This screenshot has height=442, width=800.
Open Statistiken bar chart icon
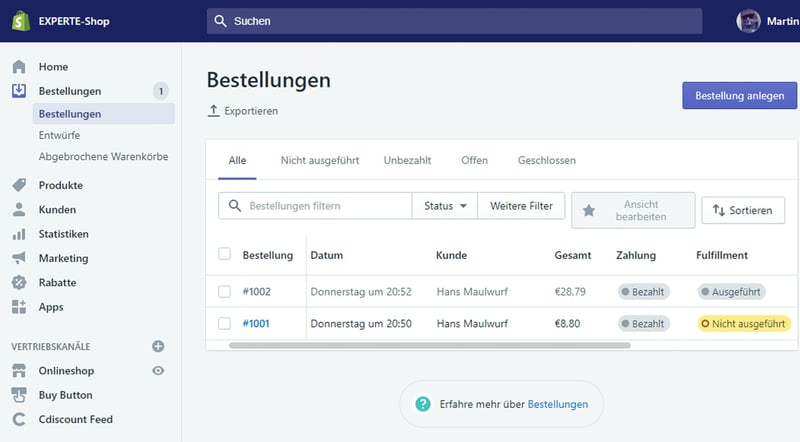tap(19, 234)
